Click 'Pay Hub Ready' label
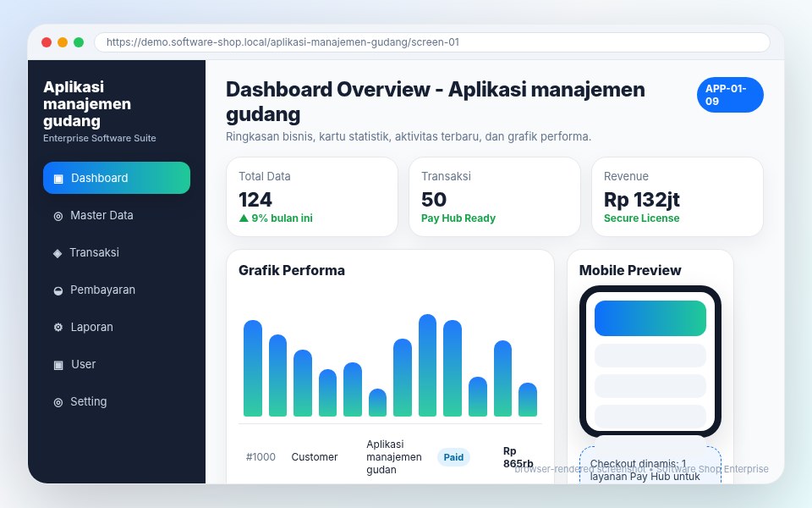Viewport: 812px width, 508px height. pos(458,218)
